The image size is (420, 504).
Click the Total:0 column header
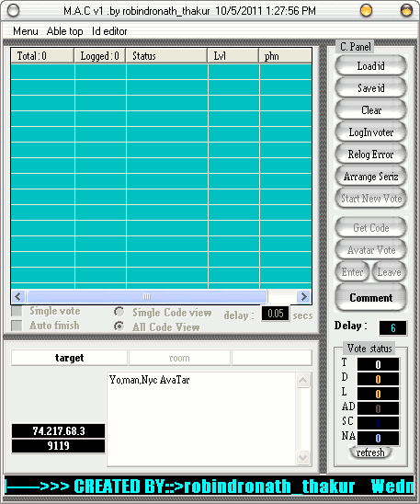pos(42,56)
